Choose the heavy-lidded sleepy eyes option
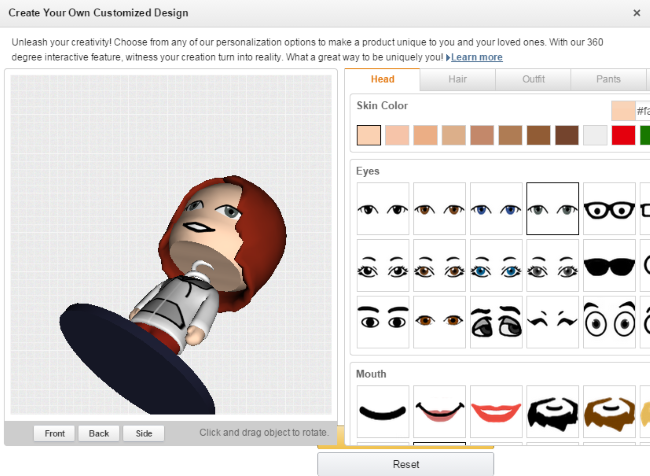Viewport: 650px width, 476px height. [x=496, y=323]
